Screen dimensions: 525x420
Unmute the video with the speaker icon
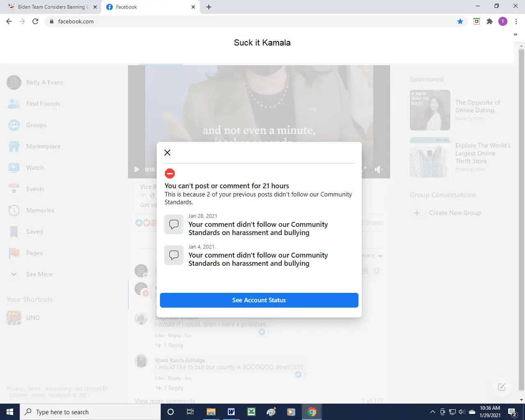379,169
